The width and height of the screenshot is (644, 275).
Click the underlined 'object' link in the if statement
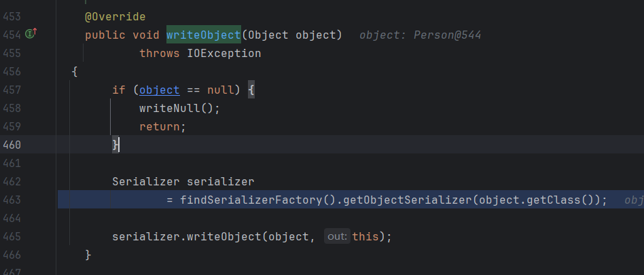(160, 90)
